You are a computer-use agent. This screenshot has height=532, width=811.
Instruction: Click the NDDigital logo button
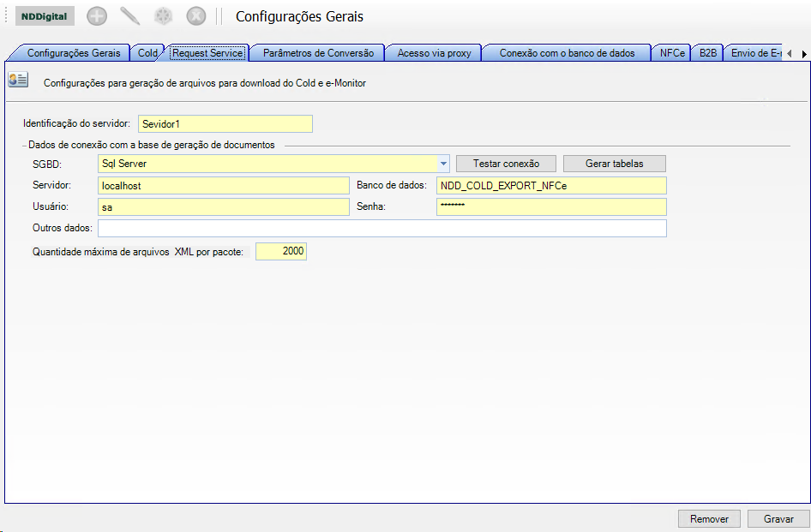pos(45,16)
